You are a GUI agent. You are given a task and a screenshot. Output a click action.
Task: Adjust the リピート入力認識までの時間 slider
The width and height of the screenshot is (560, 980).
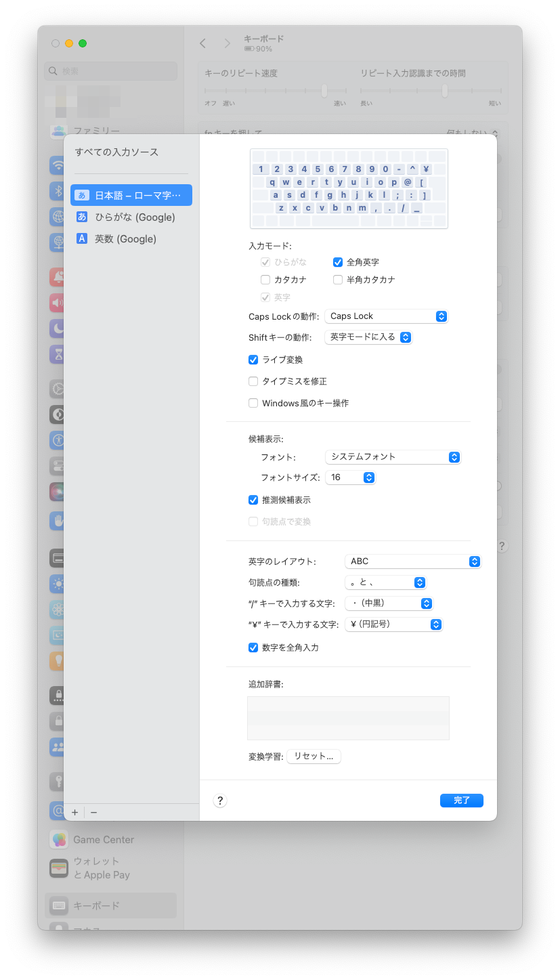click(431, 90)
